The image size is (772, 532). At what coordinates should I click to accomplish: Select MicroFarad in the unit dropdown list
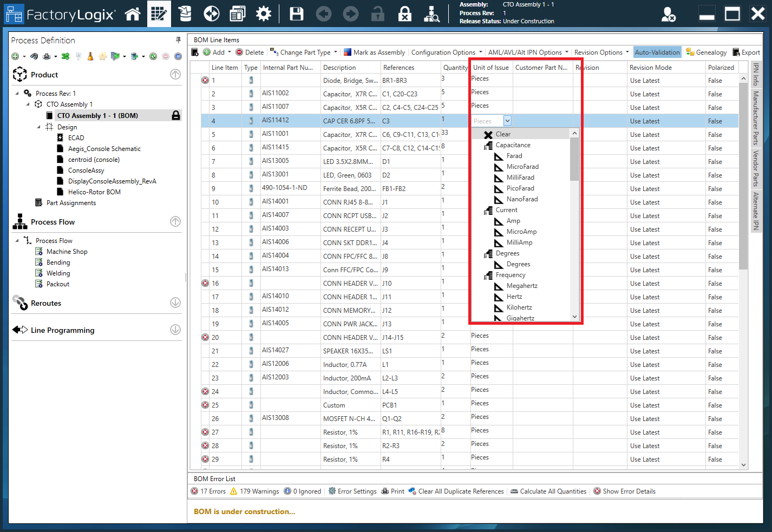click(522, 167)
